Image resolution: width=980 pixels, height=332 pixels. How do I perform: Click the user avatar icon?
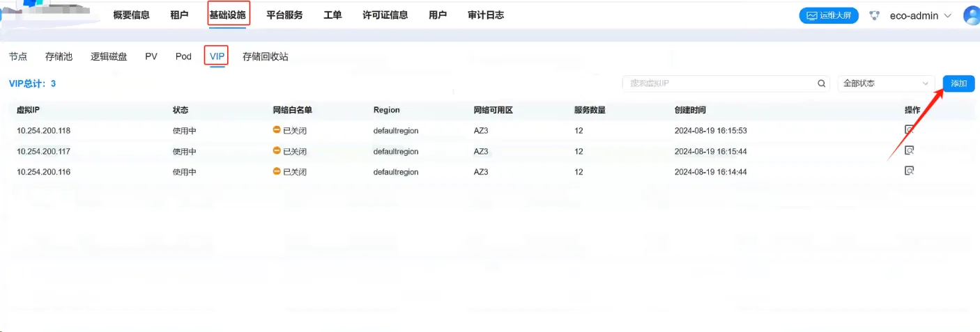(972, 15)
